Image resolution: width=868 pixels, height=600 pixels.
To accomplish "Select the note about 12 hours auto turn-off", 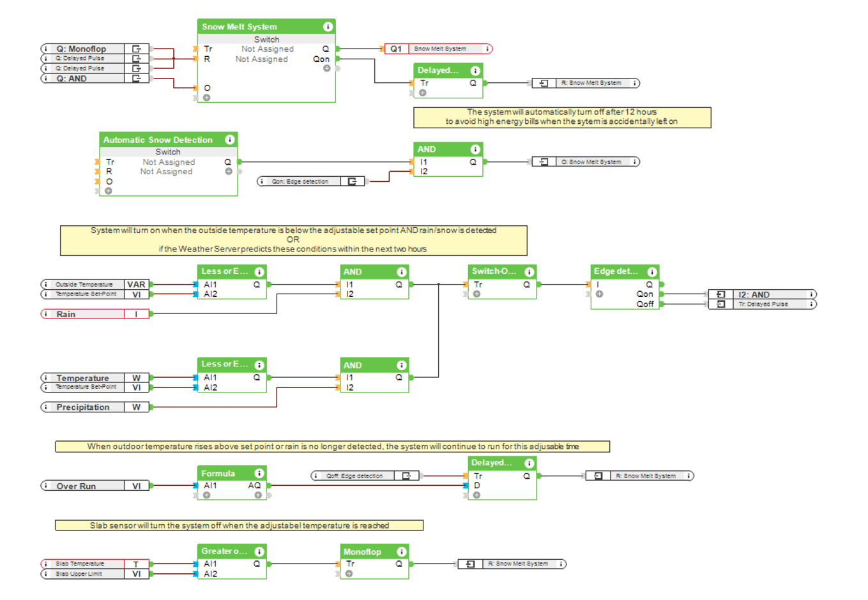I will pos(561,117).
